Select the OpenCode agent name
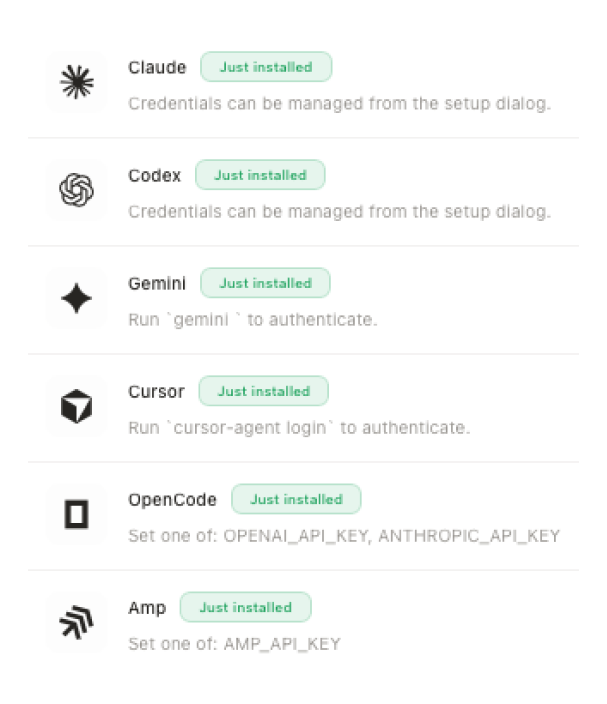 click(172, 499)
